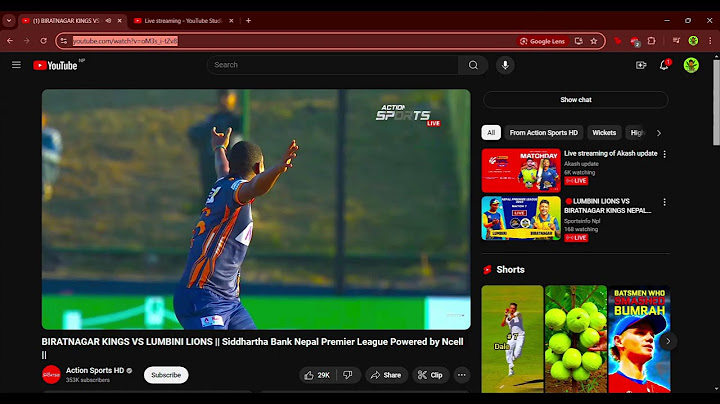Viewport: 720px width, 404px height.
Task: Open the YouTube account avatar menu
Action: click(x=691, y=65)
